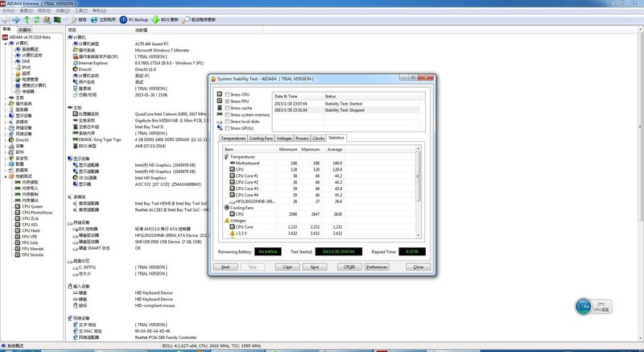
Task: Collapse the 计算机 computer tree node
Action: [x=6, y=43]
